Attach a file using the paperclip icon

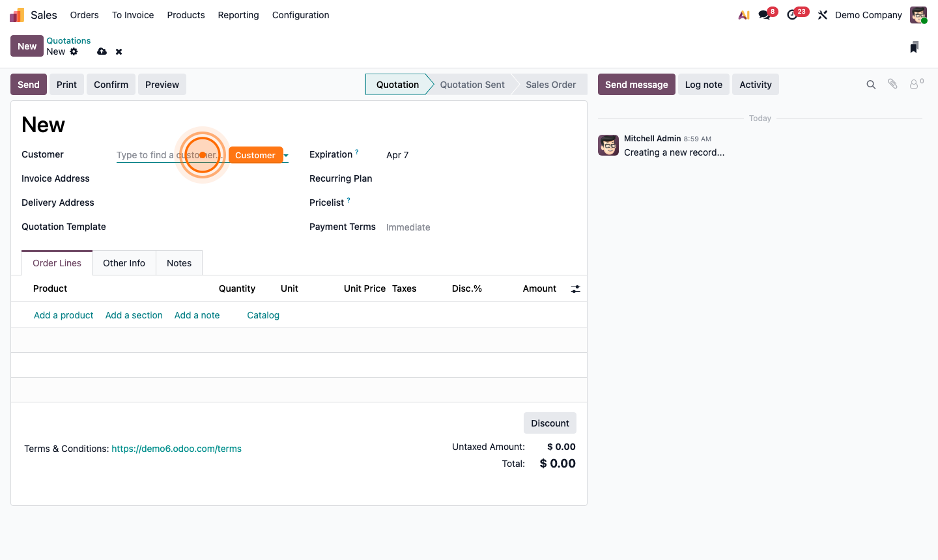(x=892, y=84)
